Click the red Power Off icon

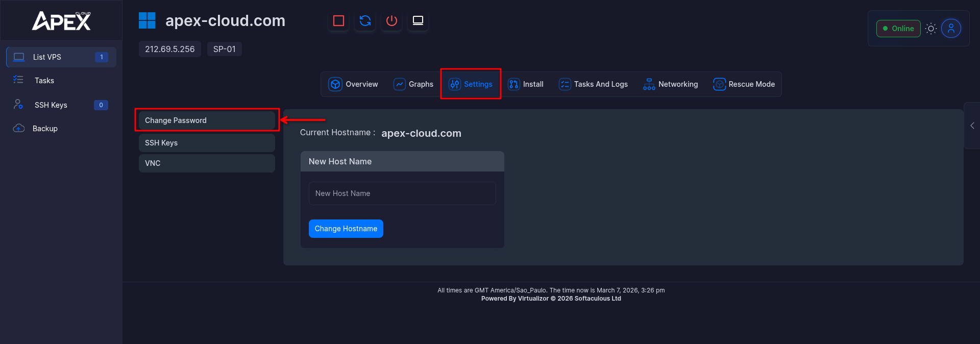click(x=391, y=21)
